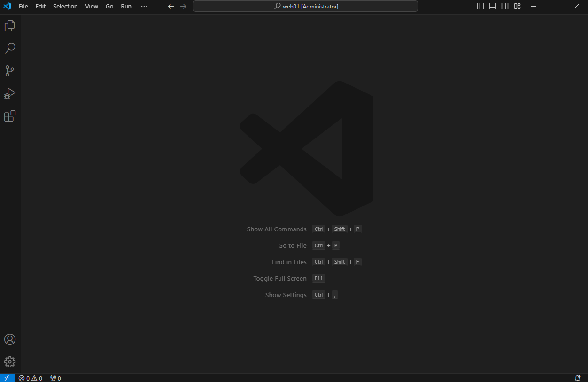Show errors and warnings count in status bar

click(x=31, y=378)
